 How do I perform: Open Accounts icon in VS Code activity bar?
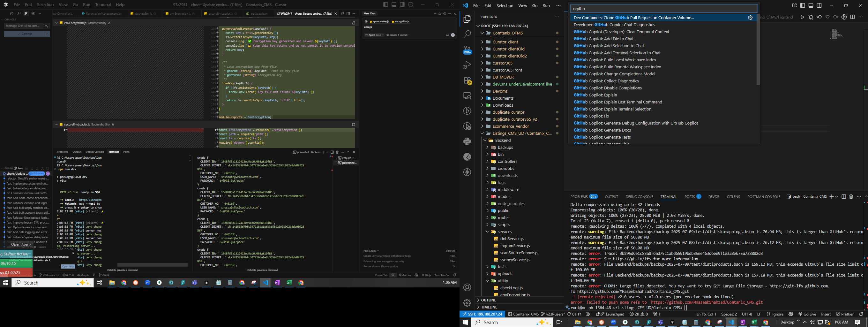tap(467, 287)
